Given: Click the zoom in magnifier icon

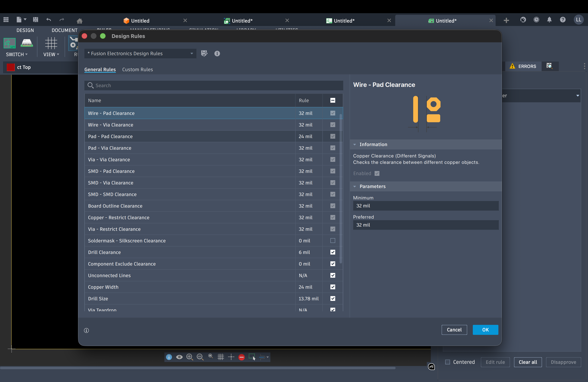Looking at the screenshot, I should click(189, 357).
